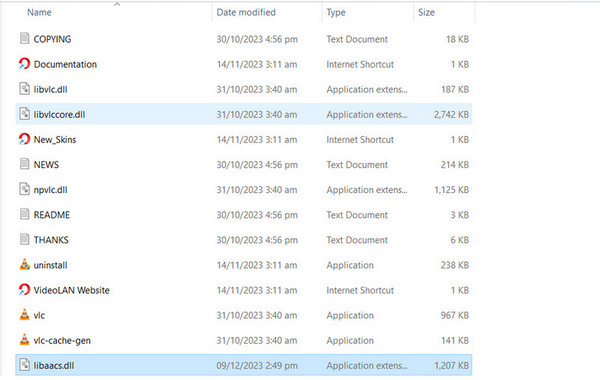Click the Type cell of the uninstall row
Screen dimensions: 600x380
(x=350, y=265)
